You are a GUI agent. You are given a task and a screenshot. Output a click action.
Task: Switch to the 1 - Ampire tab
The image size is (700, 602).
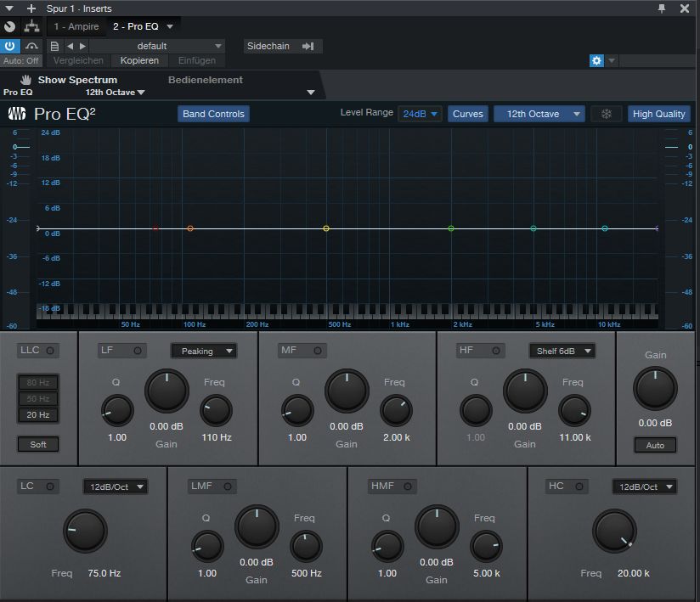click(76, 27)
